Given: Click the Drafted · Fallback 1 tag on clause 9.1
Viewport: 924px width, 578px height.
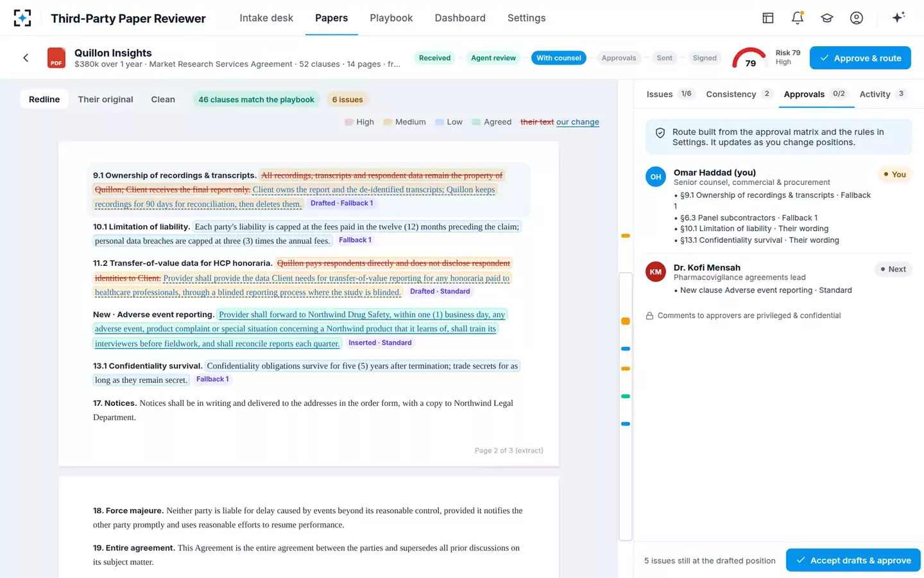Looking at the screenshot, I should [x=341, y=204].
